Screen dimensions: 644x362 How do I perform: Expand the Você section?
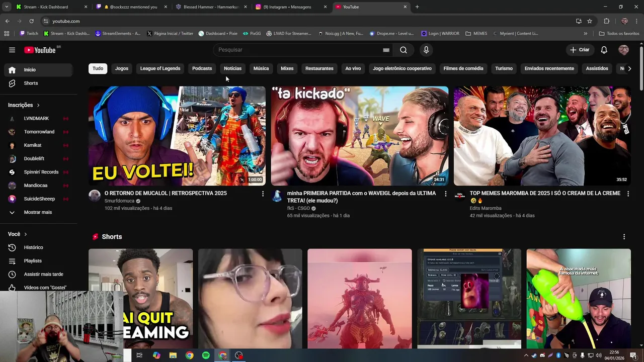point(18,234)
